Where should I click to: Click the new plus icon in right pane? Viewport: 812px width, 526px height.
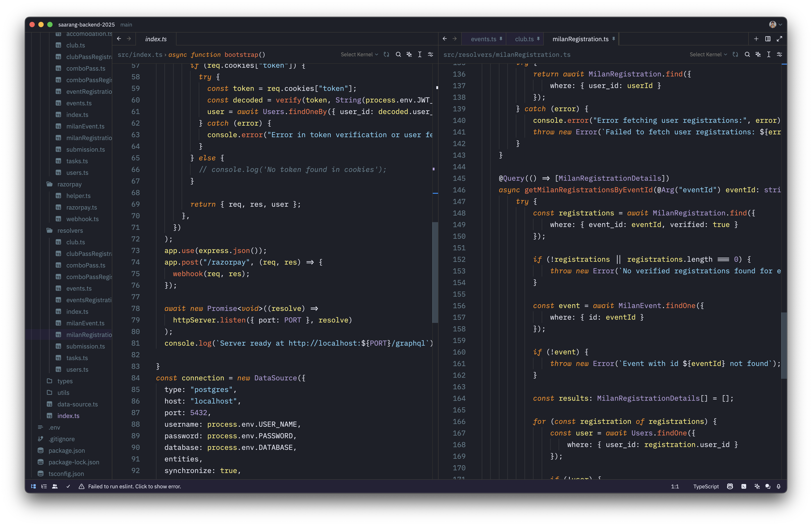(x=756, y=39)
